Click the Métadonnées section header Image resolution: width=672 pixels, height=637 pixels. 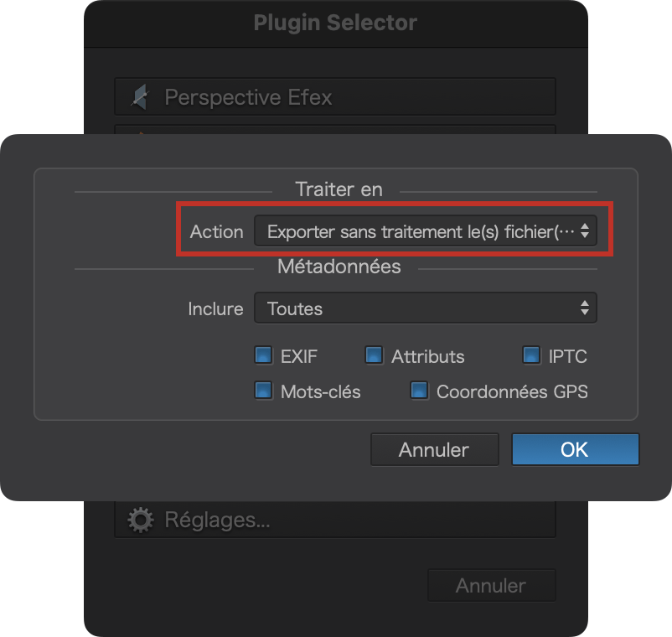(x=339, y=267)
